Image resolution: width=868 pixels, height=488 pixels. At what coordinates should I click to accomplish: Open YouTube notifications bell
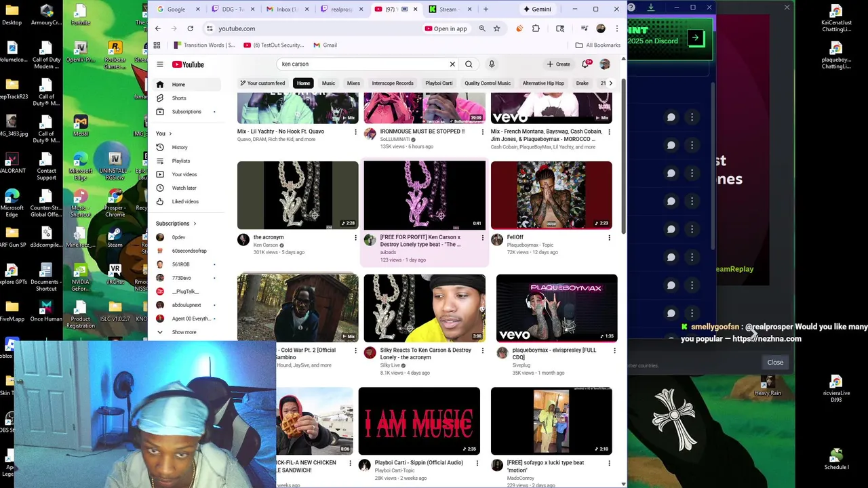[x=585, y=64]
